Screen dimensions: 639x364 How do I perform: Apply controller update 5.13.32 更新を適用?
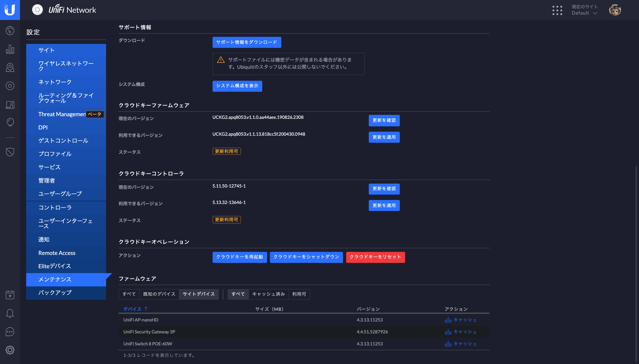pyautogui.click(x=384, y=205)
